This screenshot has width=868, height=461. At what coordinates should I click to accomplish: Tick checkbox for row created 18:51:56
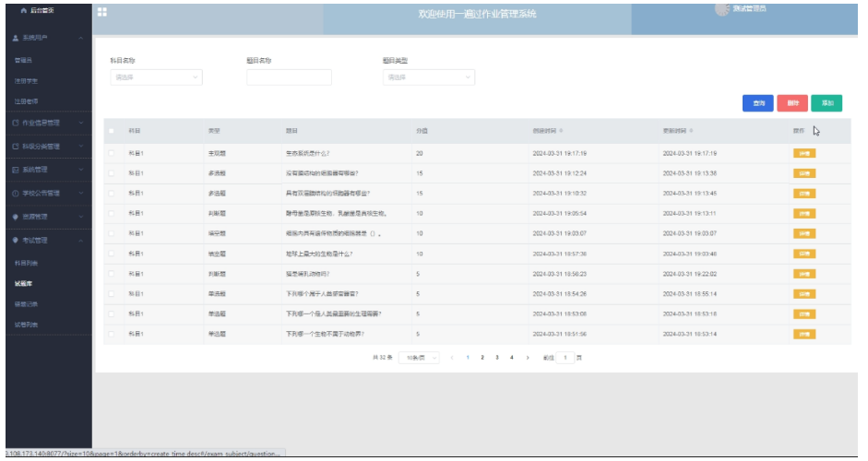tap(112, 335)
